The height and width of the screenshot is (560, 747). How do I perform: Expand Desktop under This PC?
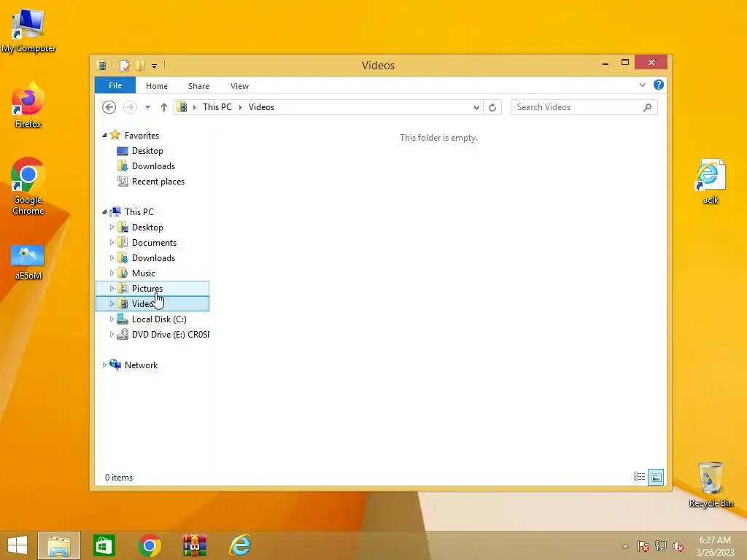click(112, 227)
